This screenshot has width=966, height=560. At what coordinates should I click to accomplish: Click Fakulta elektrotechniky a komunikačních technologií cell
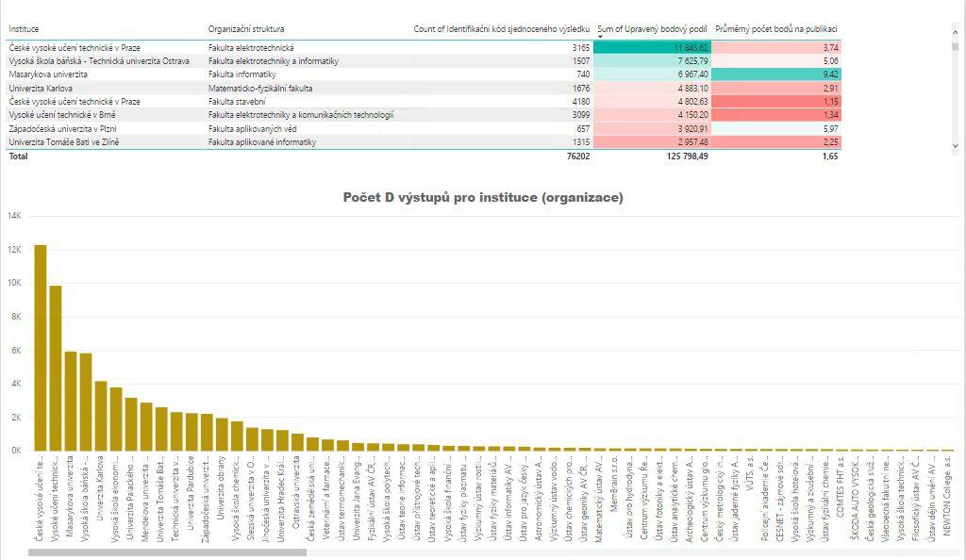[x=301, y=115]
